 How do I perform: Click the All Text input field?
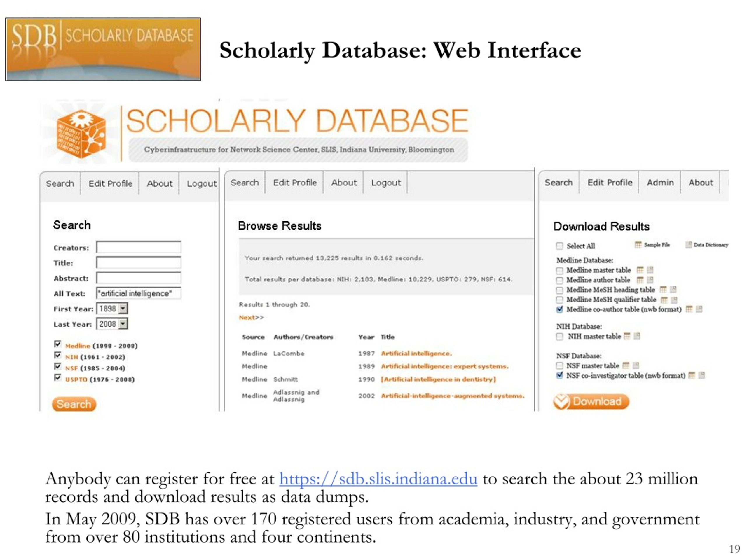click(x=139, y=293)
